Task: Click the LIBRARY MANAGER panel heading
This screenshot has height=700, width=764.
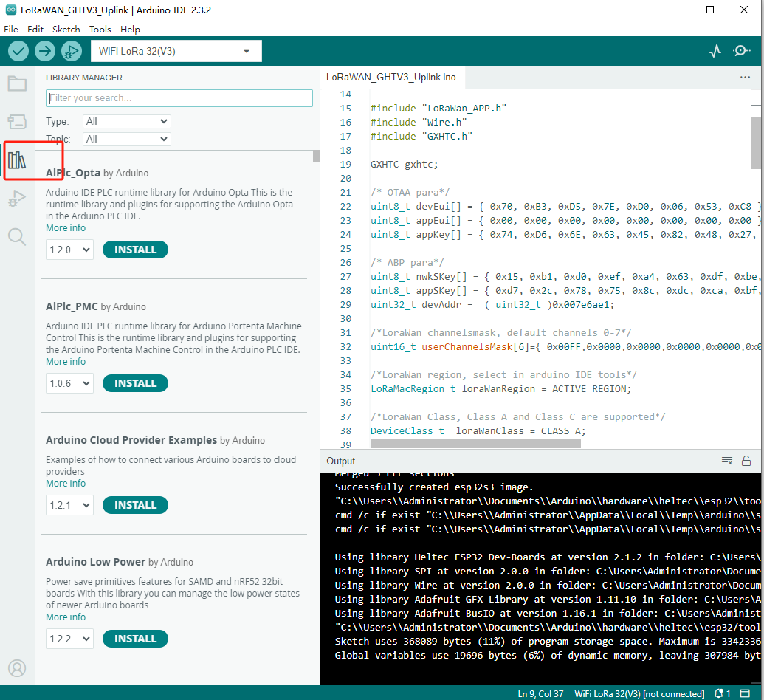Action: [x=84, y=78]
